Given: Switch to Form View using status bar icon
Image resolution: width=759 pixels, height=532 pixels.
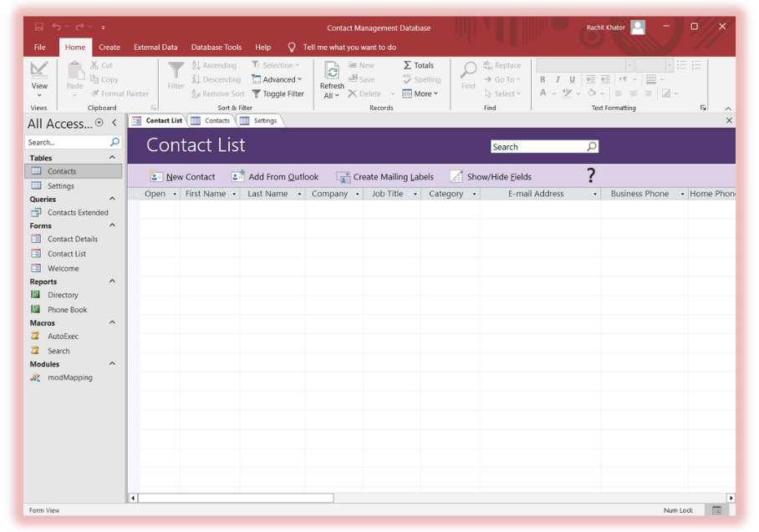Looking at the screenshot, I should tap(716, 510).
